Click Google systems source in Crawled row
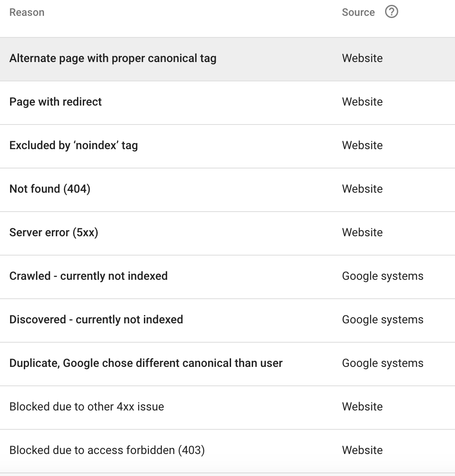 [x=383, y=276]
